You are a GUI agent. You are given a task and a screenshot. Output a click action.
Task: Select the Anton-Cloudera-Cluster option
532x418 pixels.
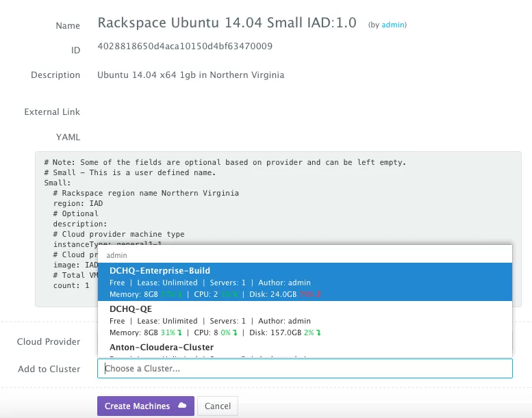305,349
